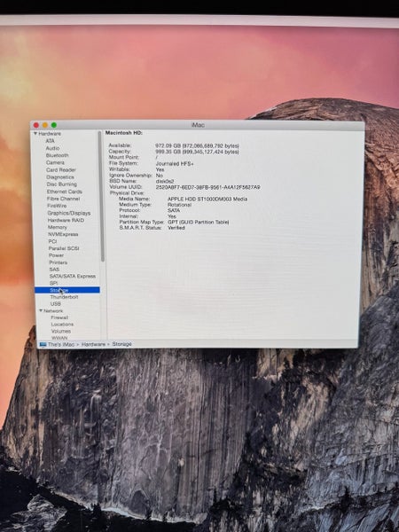This screenshot has height=532, width=399.
Task: Select Audio in the sidebar
Action: pyautogui.click(x=53, y=148)
